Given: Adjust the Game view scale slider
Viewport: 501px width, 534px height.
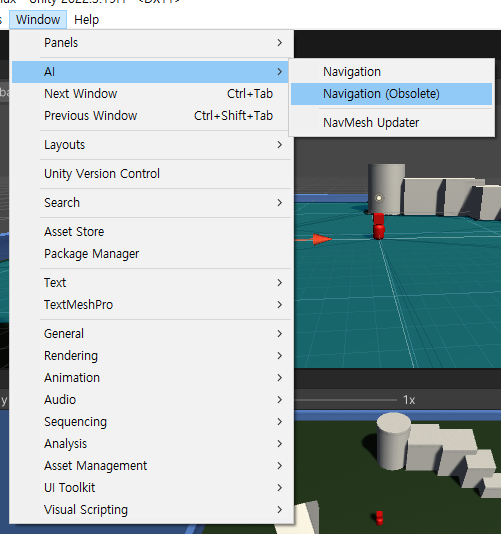Looking at the screenshot, I should pyautogui.click(x=346, y=400).
